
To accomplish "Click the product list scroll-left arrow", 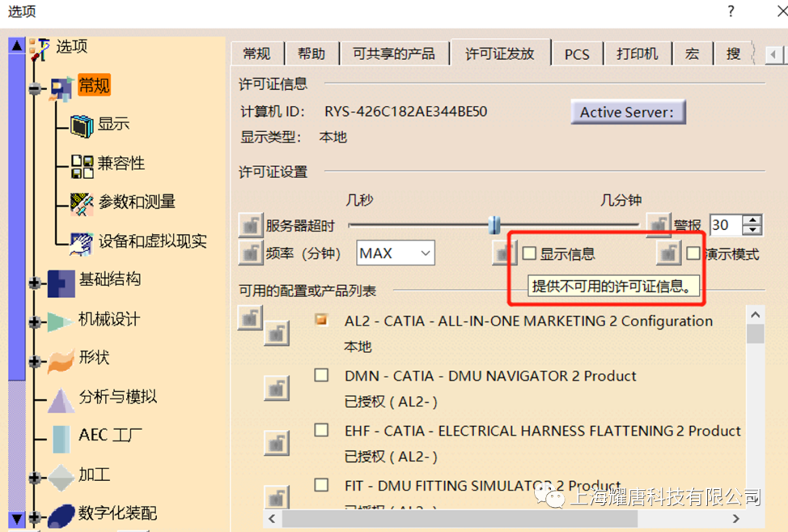I will click(x=272, y=518).
